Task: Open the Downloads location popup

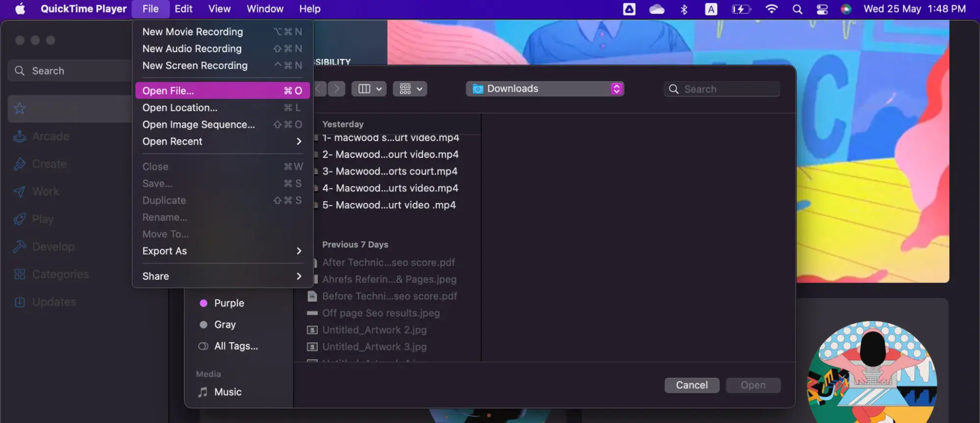Action: pyautogui.click(x=545, y=89)
